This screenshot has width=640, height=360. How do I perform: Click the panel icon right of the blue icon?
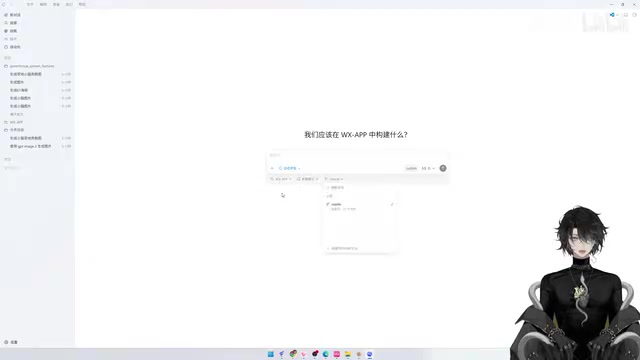pos(626,15)
